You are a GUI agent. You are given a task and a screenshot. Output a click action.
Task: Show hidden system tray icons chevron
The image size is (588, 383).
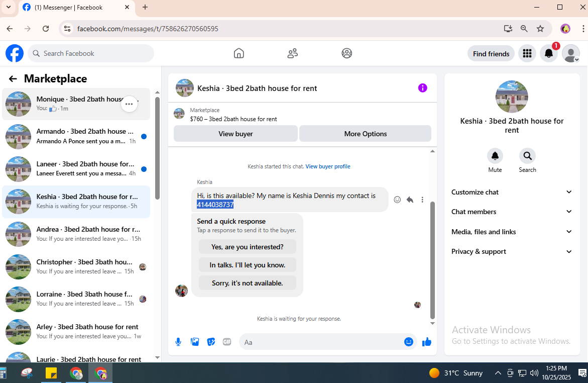498,373
